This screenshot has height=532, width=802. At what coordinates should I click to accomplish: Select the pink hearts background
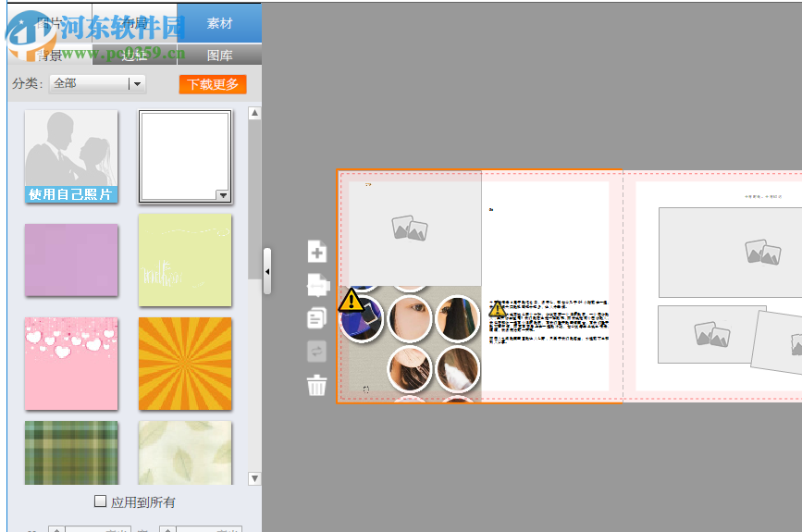[71, 364]
